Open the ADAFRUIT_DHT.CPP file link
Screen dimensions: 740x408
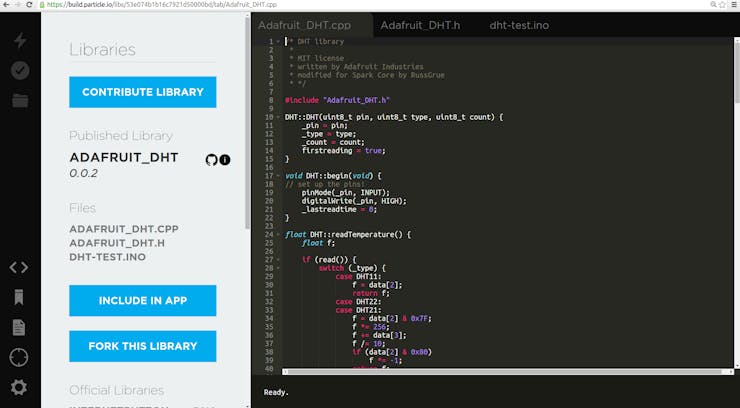pyautogui.click(x=124, y=229)
